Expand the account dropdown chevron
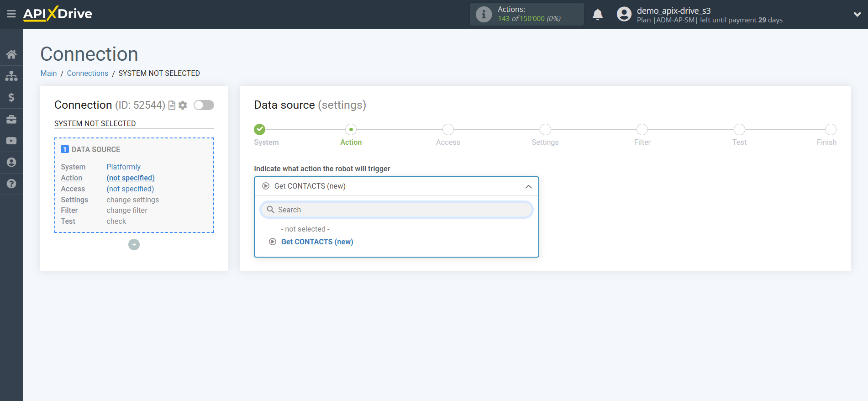Screen dimensions: 868x401 857,15
